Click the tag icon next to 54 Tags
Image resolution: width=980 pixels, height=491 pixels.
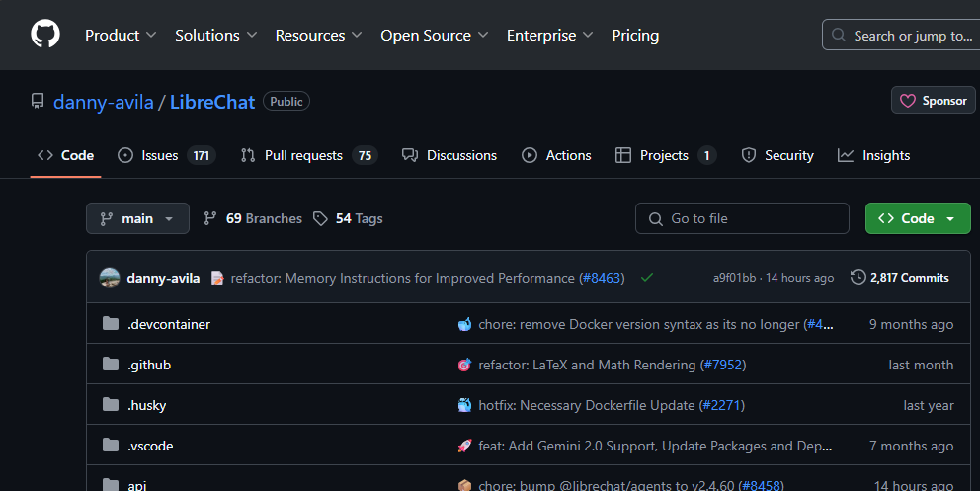[x=320, y=218]
